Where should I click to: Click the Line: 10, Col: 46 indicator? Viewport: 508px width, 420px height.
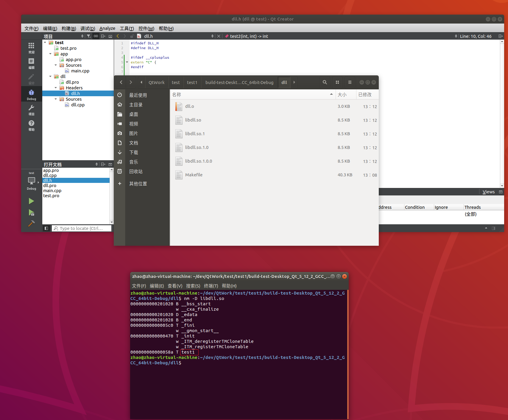point(476,36)
